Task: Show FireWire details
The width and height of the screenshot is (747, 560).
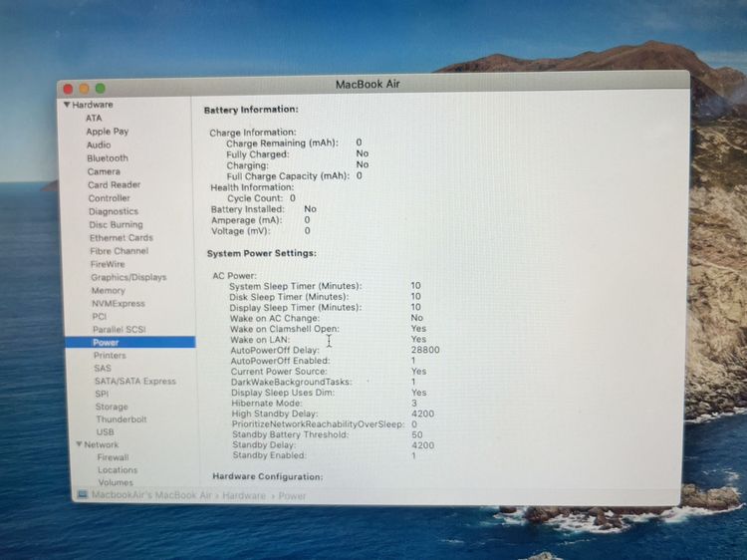Action: pos(108,264)
